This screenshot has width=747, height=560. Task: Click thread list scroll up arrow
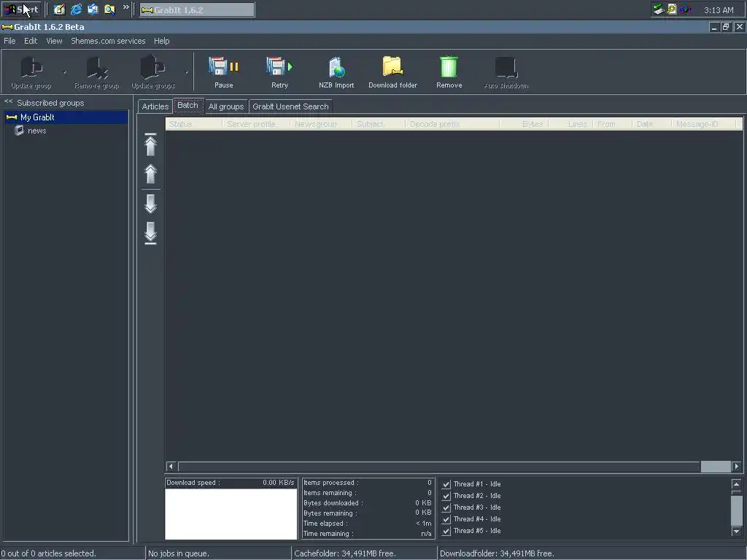[x=736, y=484]
